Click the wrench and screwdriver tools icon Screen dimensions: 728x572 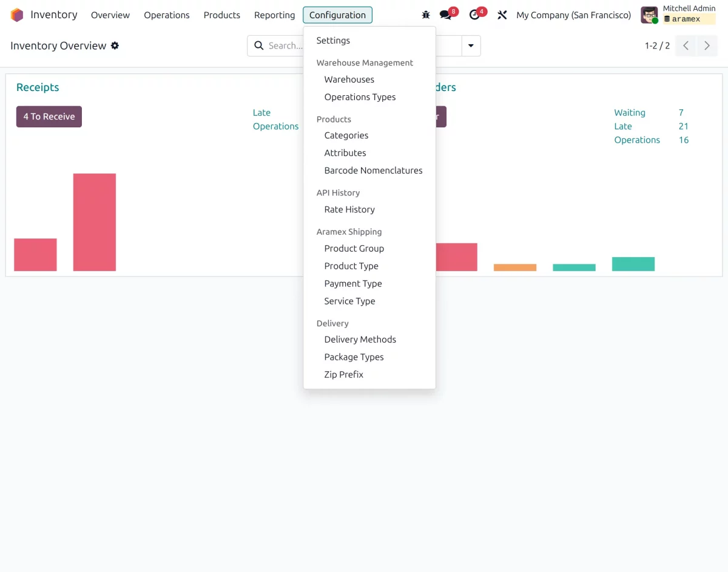(502, 15)
